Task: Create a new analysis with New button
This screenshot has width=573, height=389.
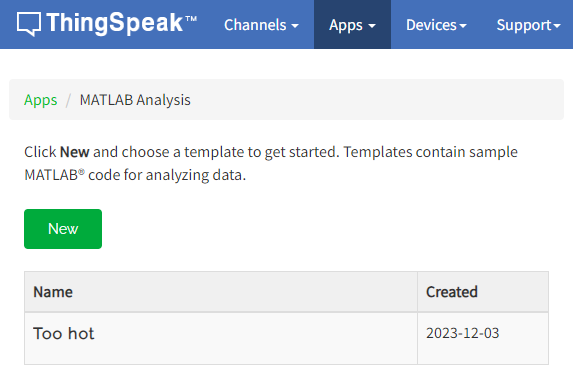Action: pyautogui.click(x=63, y=229)
